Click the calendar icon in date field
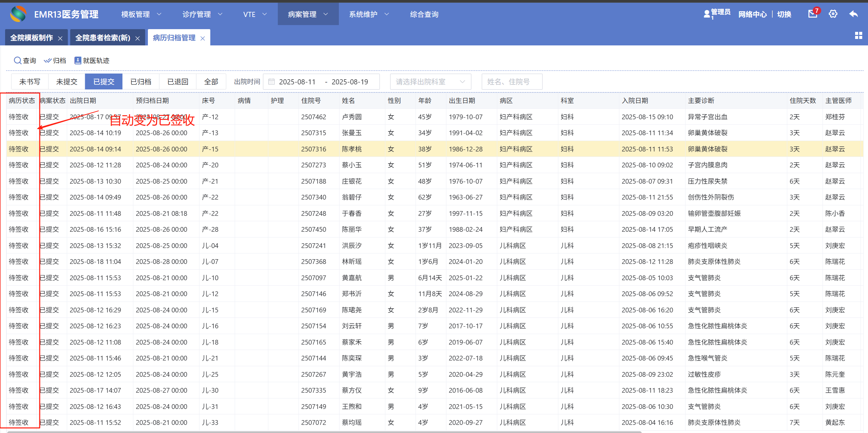This screenshot has height=433, width=868. point(271,82)
